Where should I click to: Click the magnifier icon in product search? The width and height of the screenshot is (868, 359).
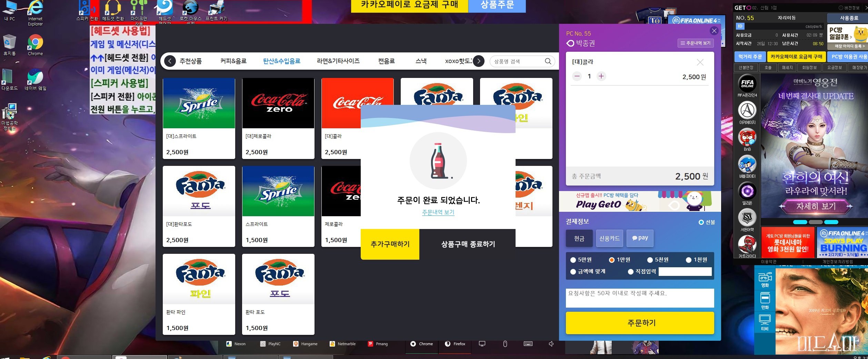(x=548, y=61)
